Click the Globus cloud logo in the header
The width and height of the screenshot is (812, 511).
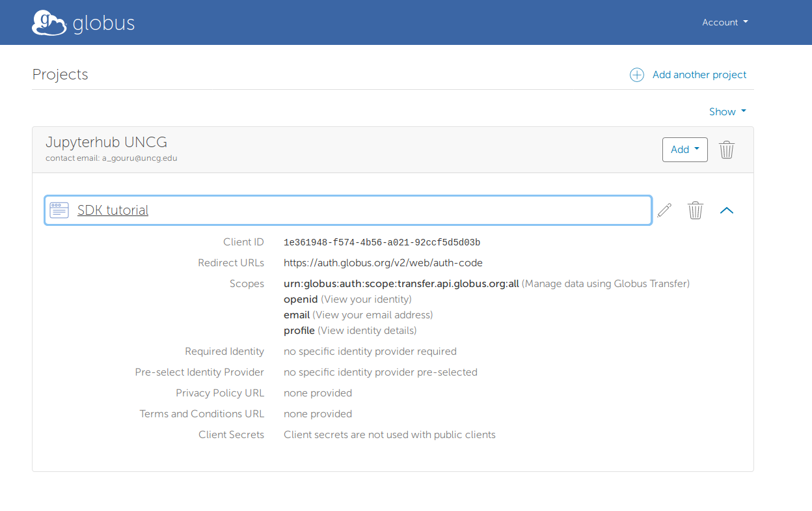pyautogui.click(x=49, y=22)
